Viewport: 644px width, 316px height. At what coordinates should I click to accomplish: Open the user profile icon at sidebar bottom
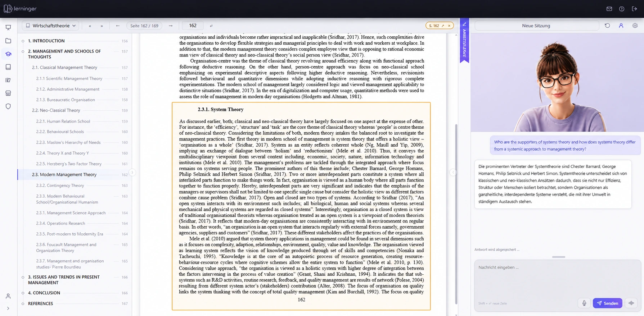[8, 296]
